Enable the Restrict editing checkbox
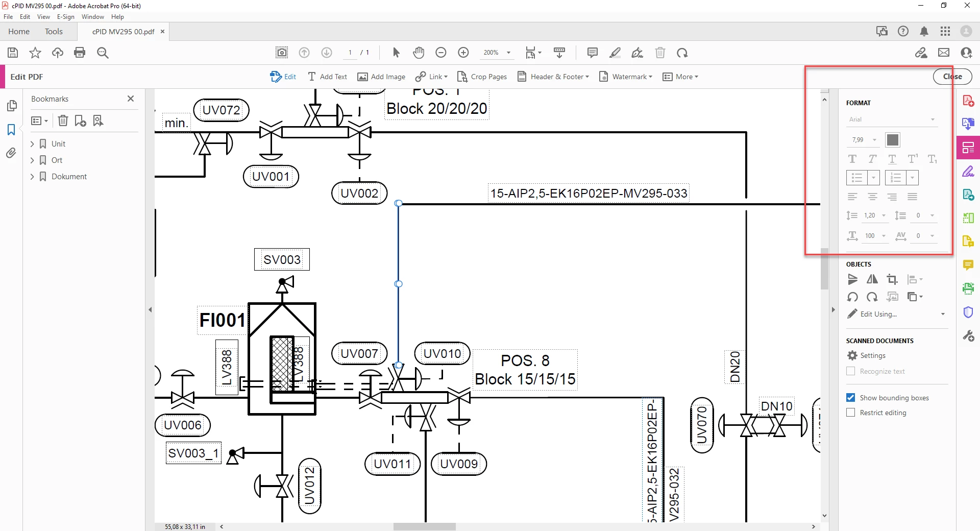The image size is (980, 531). [x=850, y=413]
